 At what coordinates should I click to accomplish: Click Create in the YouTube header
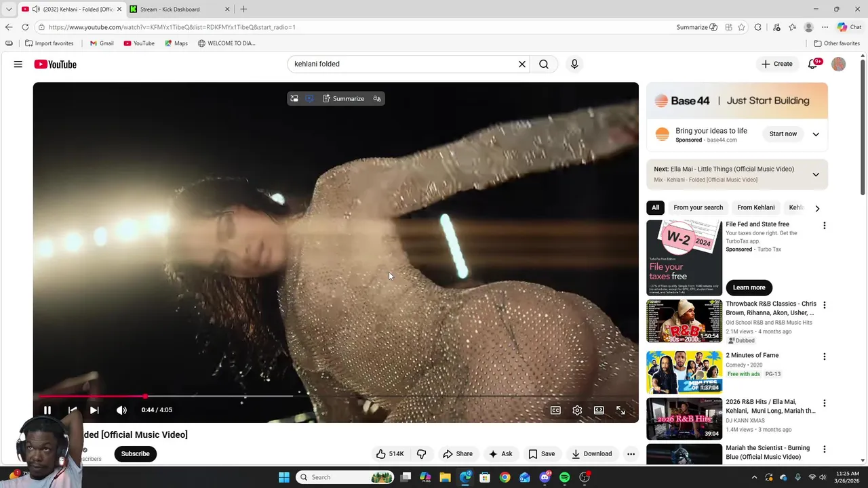point(777,64)
